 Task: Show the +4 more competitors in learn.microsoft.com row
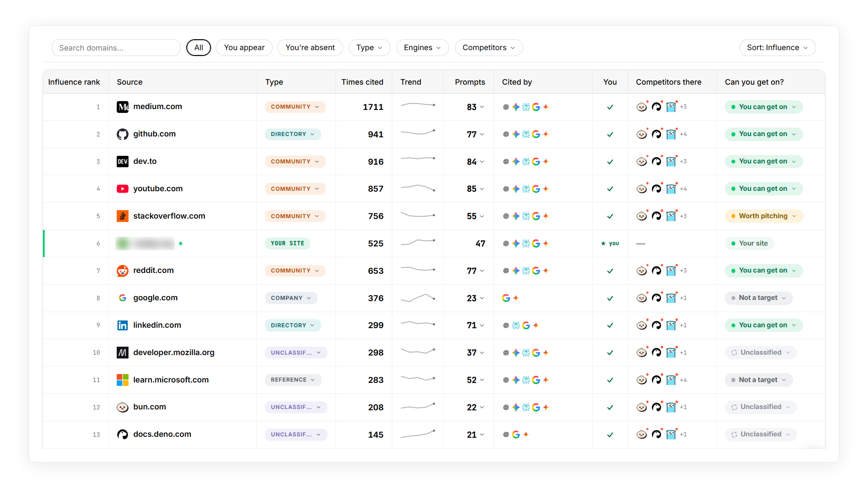(x=683, y=380)
